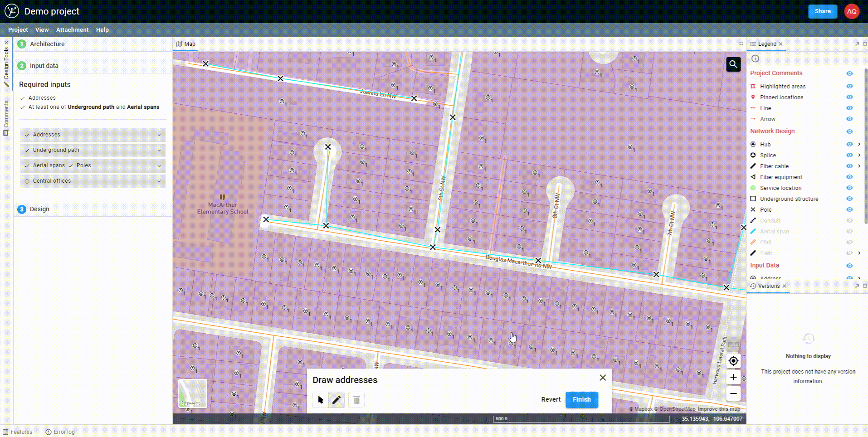This screenshot has width=868, height=437.
Task: Click the Improve this map link
Action: pyautogui.click(x=719, y=409)
